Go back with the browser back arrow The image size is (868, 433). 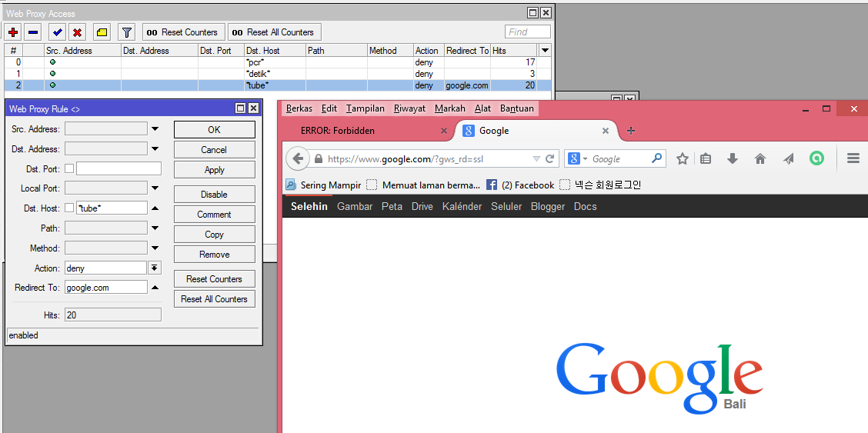pyautogui.click(x=298, y=159)
